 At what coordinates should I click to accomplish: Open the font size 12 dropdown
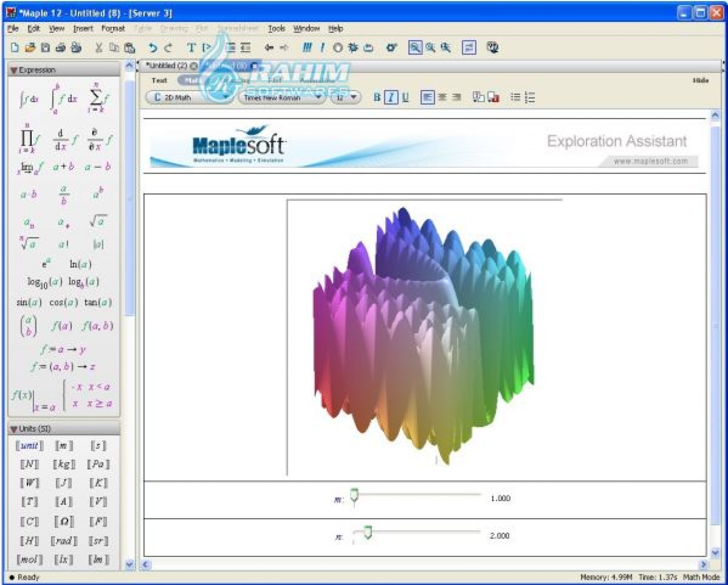click(353, 97)
